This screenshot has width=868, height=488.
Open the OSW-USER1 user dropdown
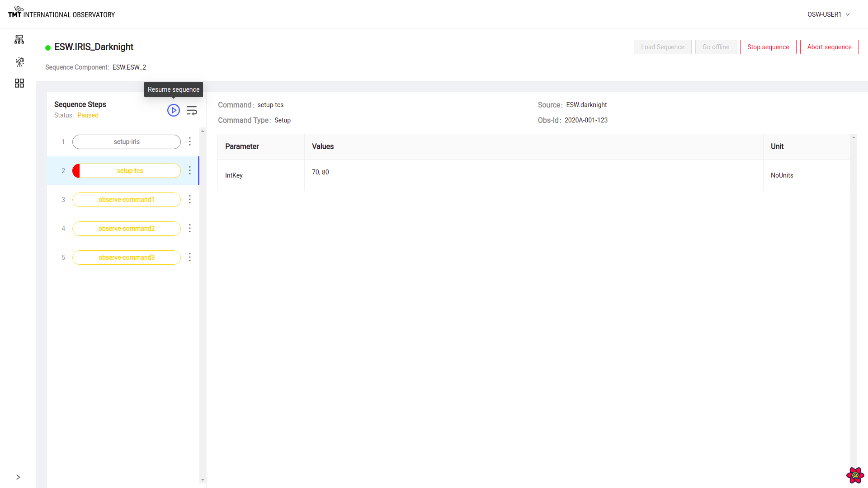coord(829,14)
